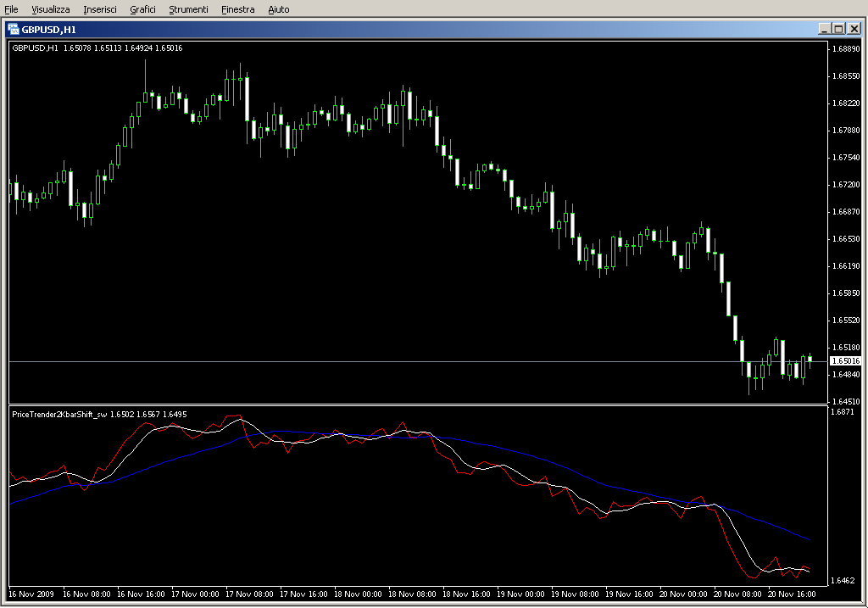The width and height of the screenshot is (868, 608).
Task: Open the Aiuto help menu
Action: tap(278, 9)
